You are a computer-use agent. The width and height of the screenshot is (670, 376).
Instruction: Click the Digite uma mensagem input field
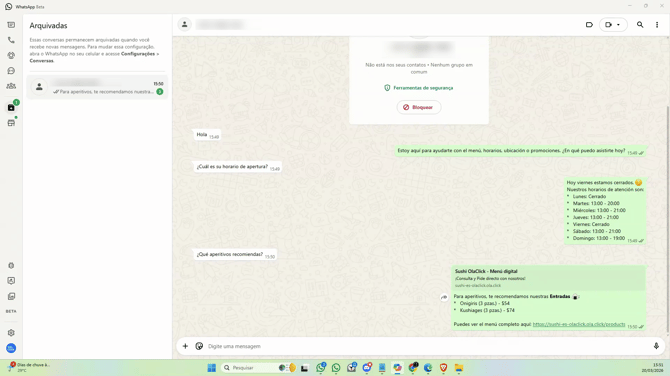[x=427, y=346]
